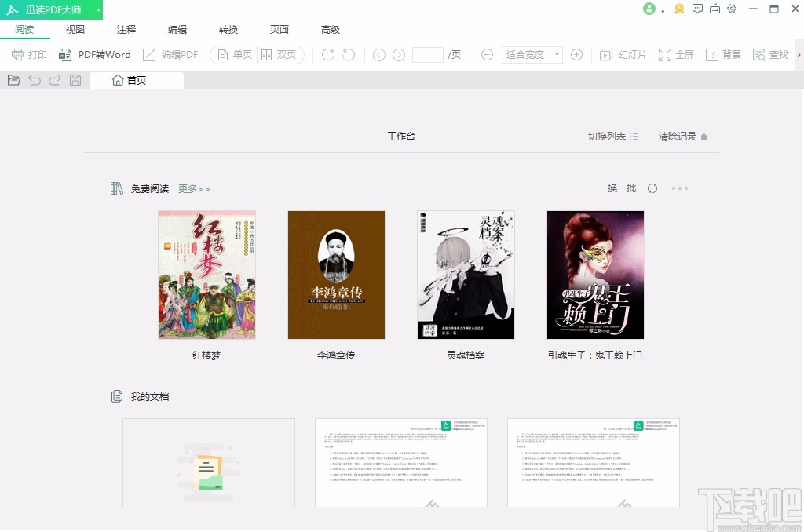Open the middle recent document thumbnail

(x=401, y=463)
